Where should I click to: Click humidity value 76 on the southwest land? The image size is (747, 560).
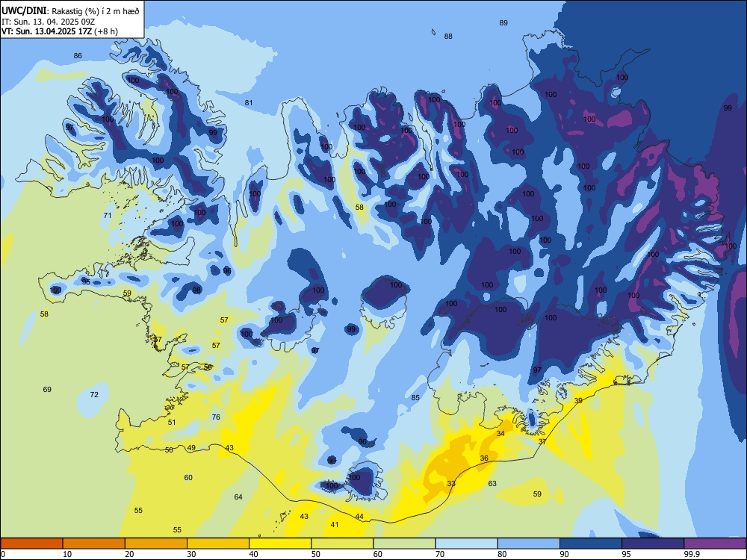point(216,417)
